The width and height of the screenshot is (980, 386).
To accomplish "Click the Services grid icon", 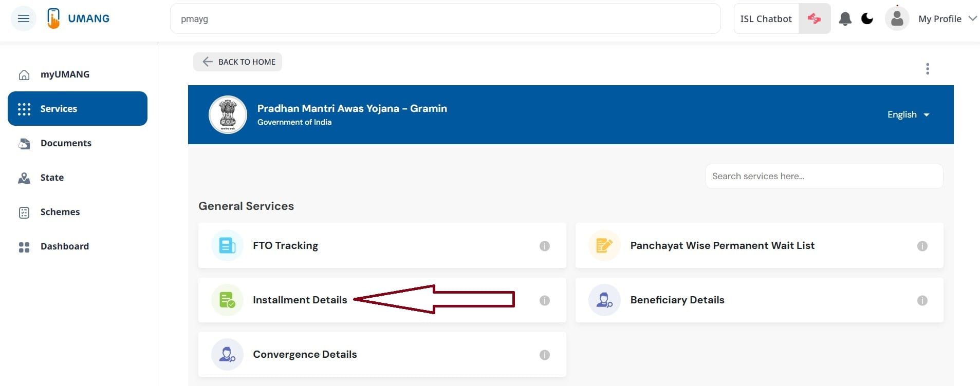I will point(24,109).
